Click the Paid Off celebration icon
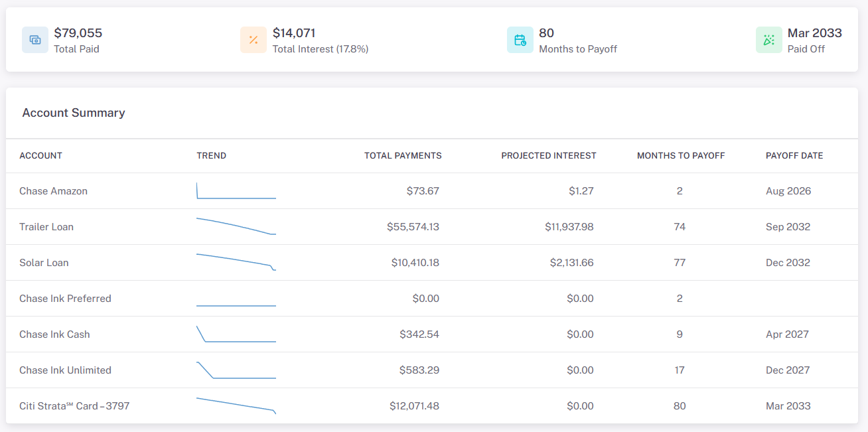Screen dimensions: 868x432 tap(769, 40)
